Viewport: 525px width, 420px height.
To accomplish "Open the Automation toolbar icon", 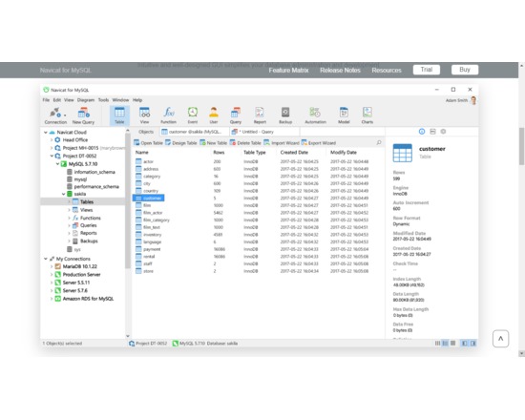I will coord(315,115).
